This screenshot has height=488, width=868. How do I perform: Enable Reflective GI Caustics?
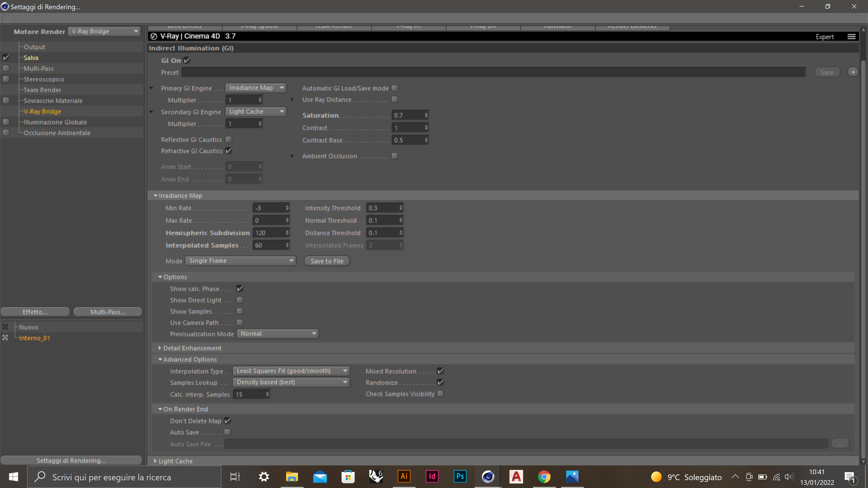[229, 139]
